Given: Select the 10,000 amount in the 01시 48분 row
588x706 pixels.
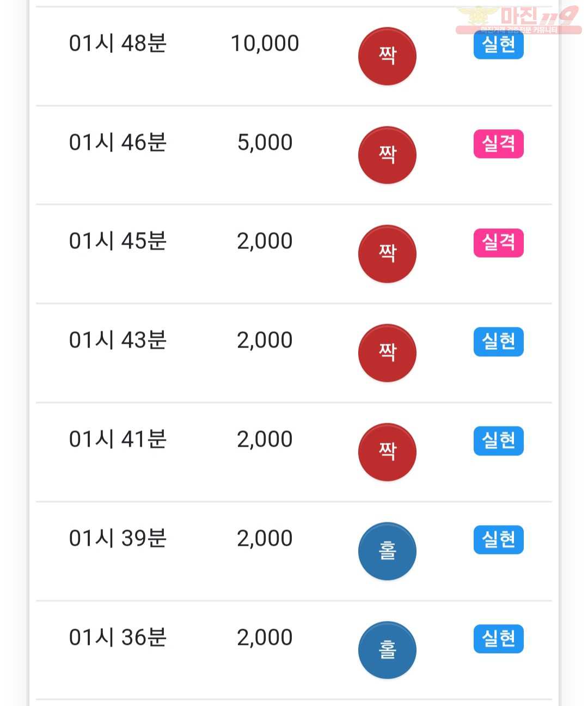Looking at the screenshot, I should coord(265,44).
